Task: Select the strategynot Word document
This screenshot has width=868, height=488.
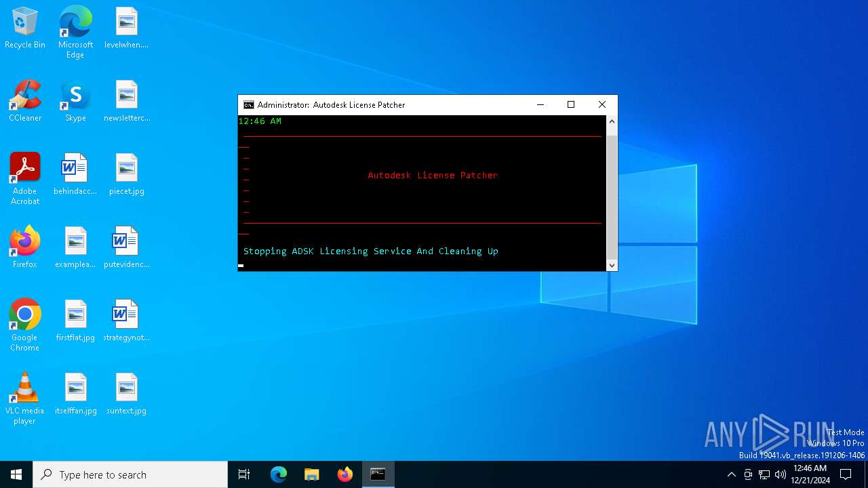Action: point(127,321)
